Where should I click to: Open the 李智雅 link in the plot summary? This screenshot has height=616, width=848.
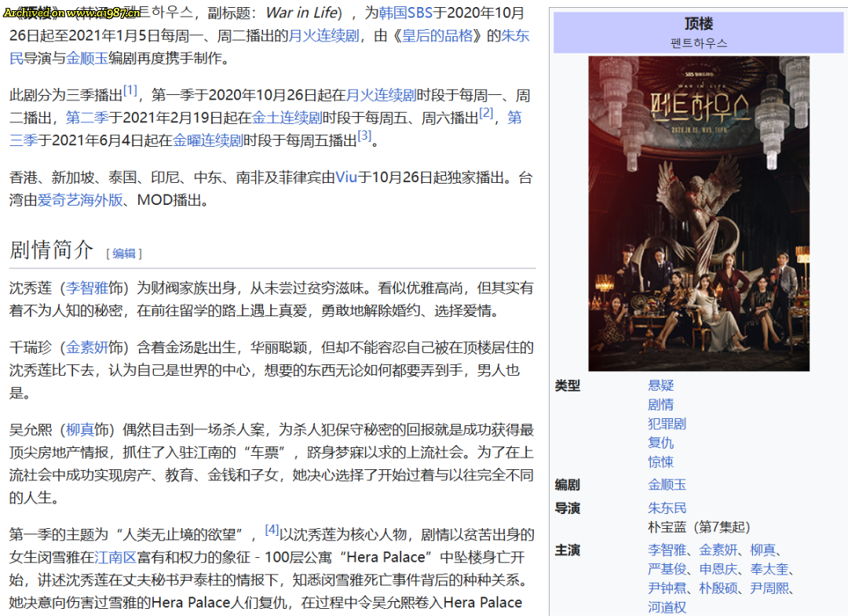coord(87,288)
